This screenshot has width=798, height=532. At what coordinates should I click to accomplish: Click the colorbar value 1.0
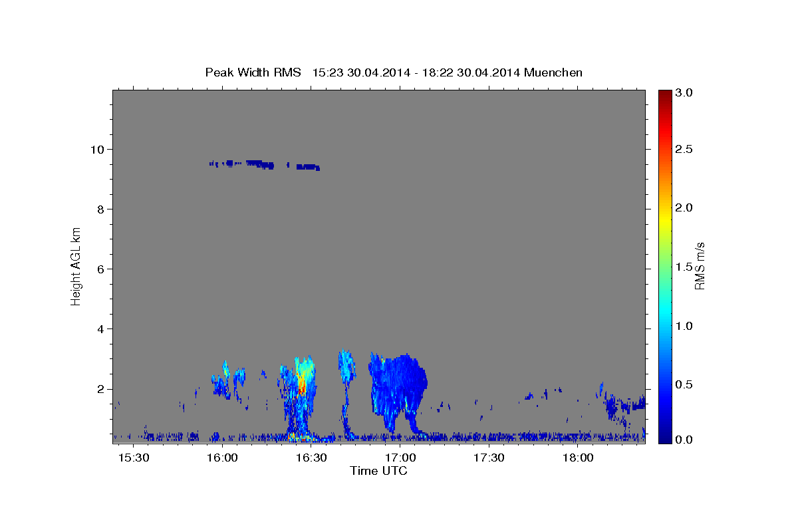pos(684,326)
